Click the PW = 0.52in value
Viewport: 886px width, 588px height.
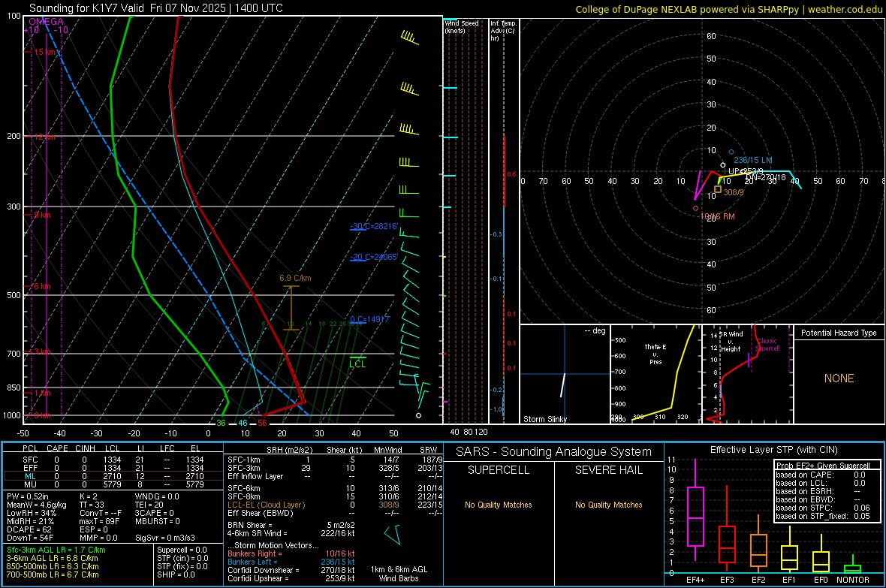[28, 496]
